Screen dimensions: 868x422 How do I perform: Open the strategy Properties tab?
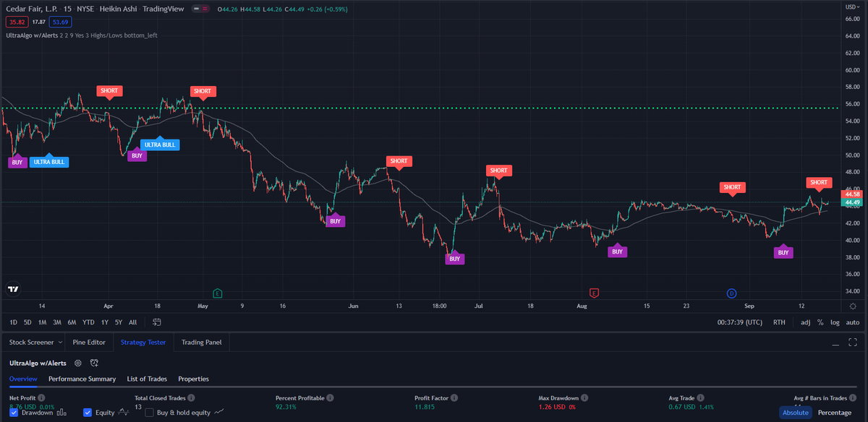point(193,379)
